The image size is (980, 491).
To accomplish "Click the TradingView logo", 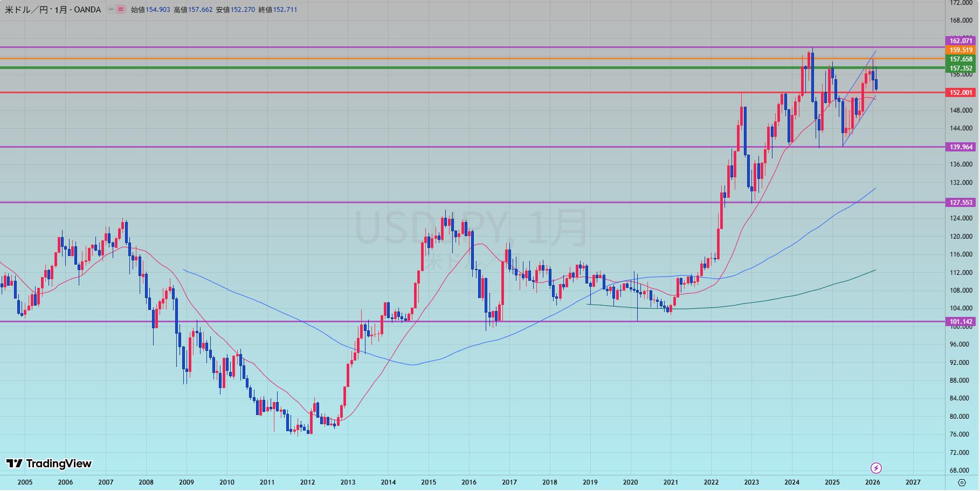I will tap(49, 464).
